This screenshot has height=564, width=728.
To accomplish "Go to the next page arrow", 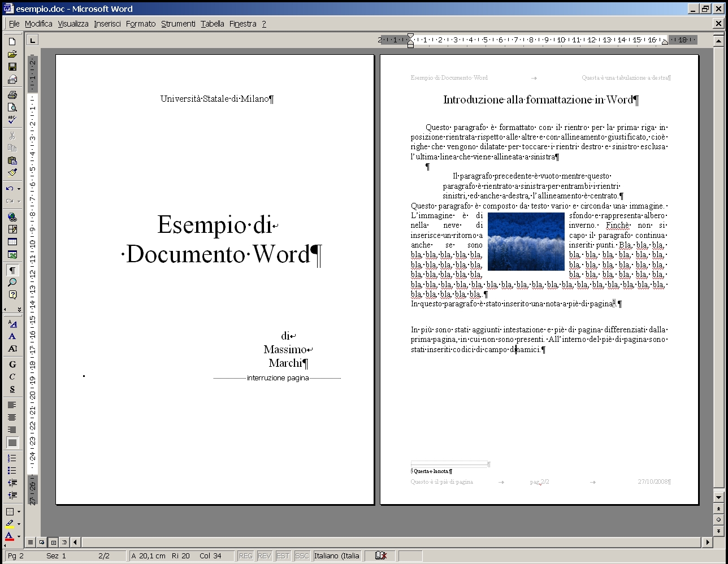I will [718, 531].
